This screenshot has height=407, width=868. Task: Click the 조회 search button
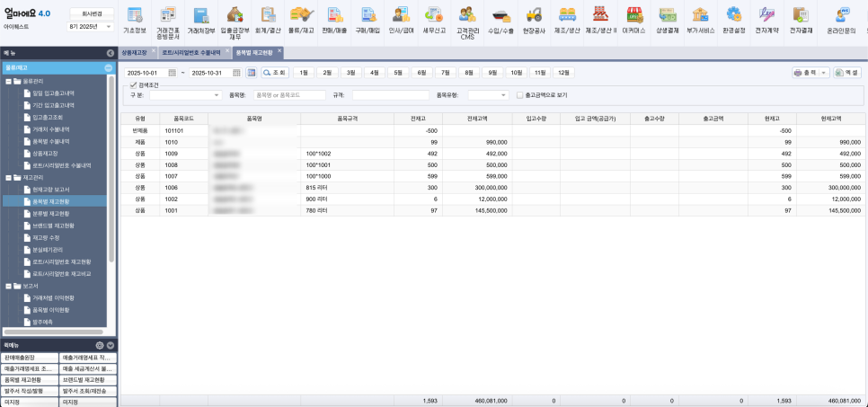(275, 73)
